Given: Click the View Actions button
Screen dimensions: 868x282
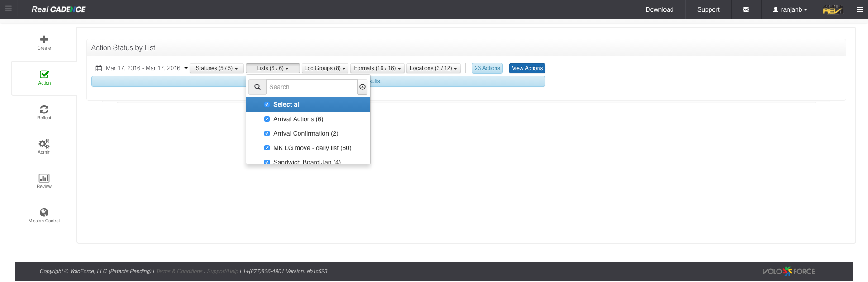Looking at the screenshot, I should coord(527,68).
